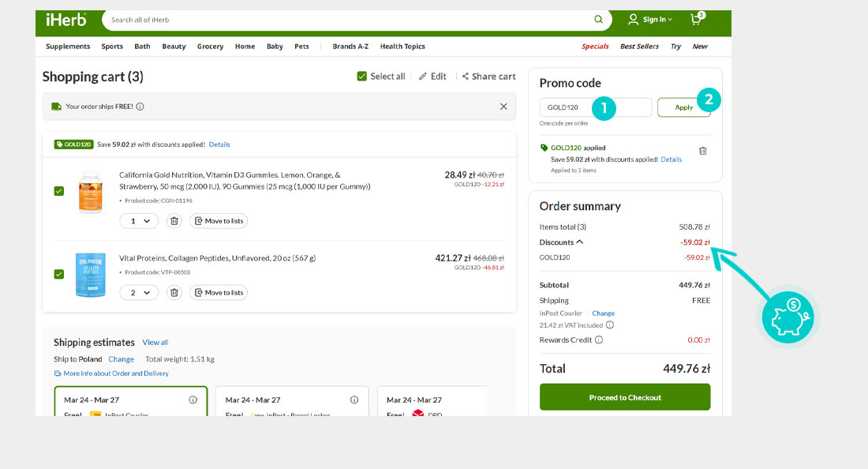Open quantity dropdown for Vitamin D3 Gummies
This screenshot has width=868, height=469.
pos(139,221)
